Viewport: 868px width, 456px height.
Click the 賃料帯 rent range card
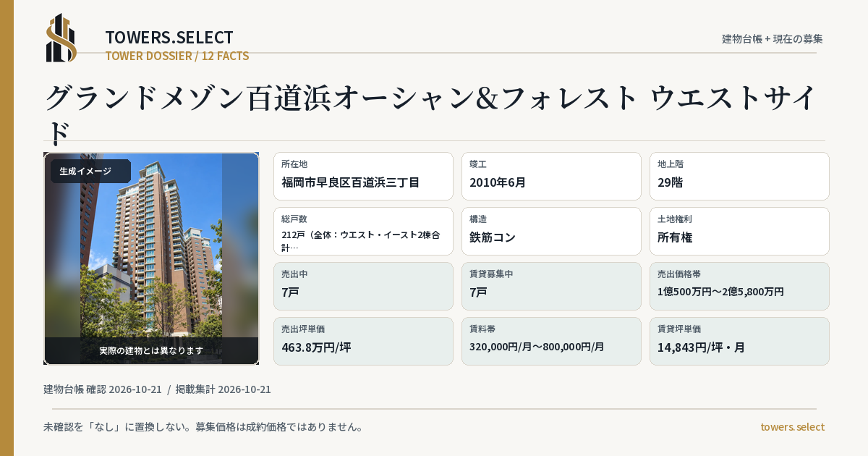[x=551, y=341]
